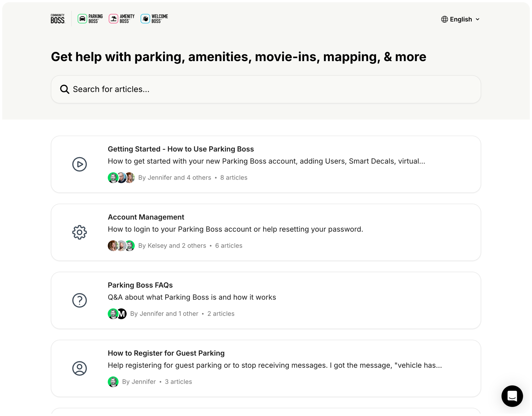Click the globe language icon

tap(444, 19)
